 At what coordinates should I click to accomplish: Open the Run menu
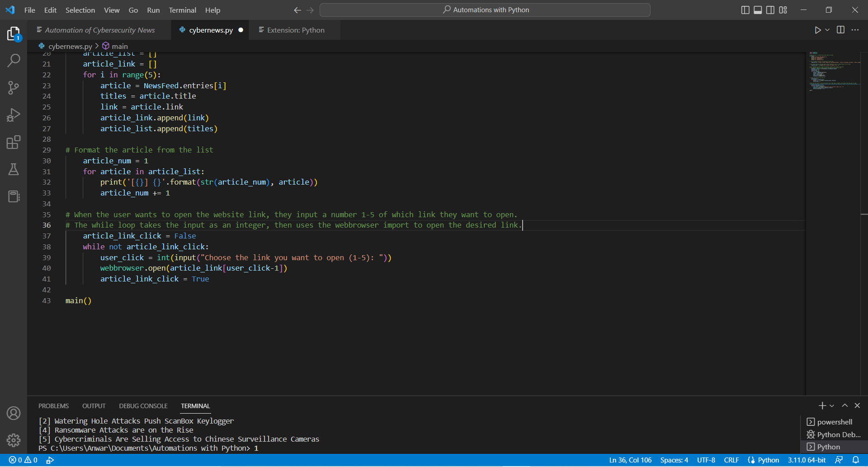click(153, 10)
